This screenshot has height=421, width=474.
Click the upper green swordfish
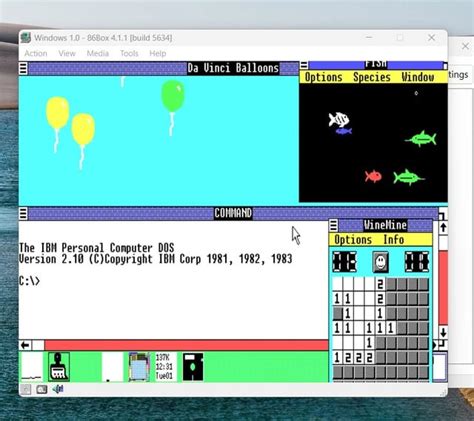coord(421,139)
